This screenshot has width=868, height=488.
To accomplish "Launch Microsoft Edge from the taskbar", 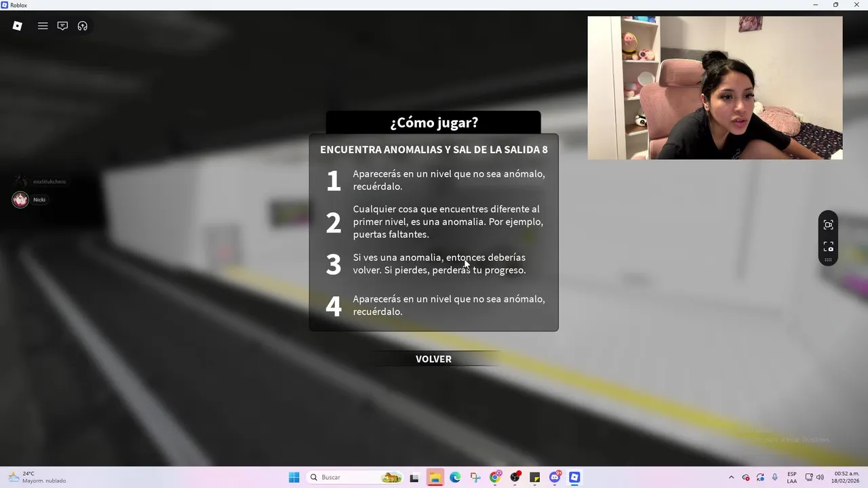I will [455, 477].
